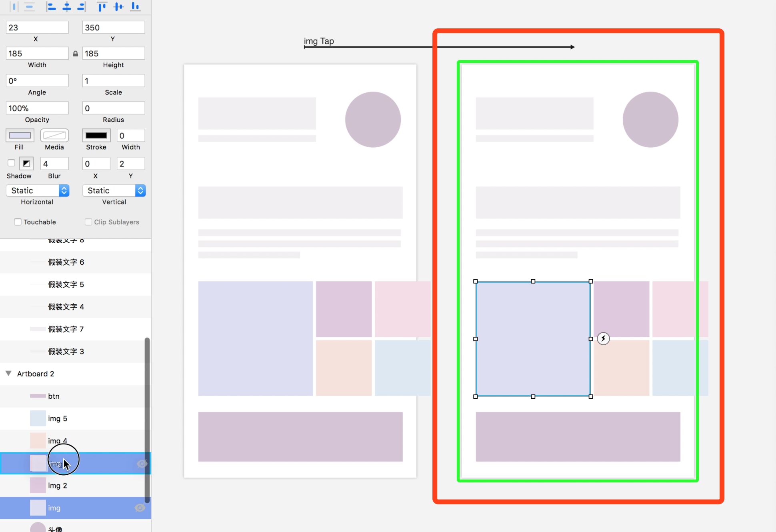Click the lightning interaction icon on canvas
Screen dimensions: 776x532
click(x=603, y=339)
